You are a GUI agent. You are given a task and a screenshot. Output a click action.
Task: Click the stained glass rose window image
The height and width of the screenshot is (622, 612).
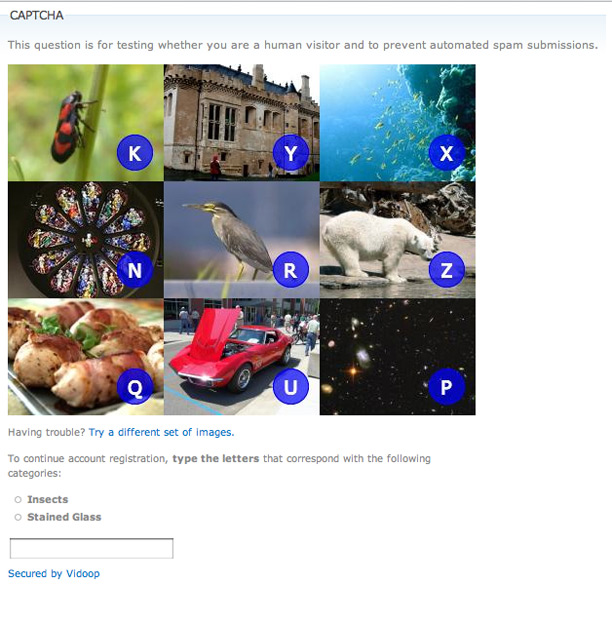86,240
